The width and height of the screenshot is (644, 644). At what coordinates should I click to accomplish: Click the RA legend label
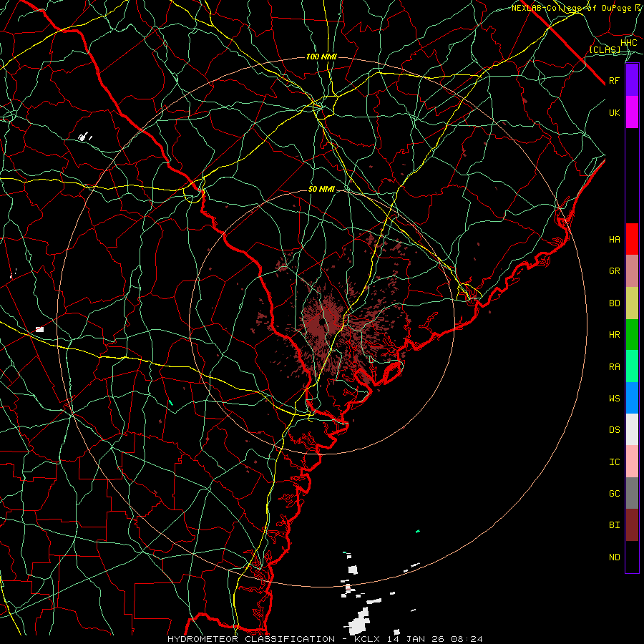[615, 367]
